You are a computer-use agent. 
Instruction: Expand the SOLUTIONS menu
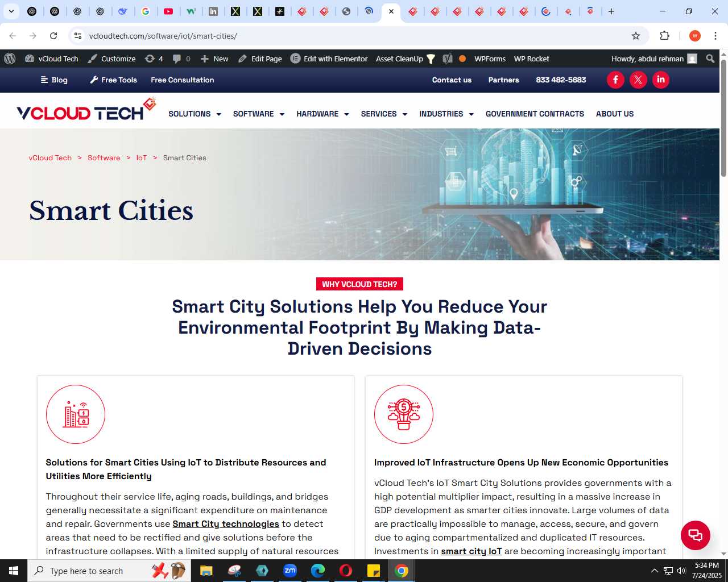[x=195, y=114]
